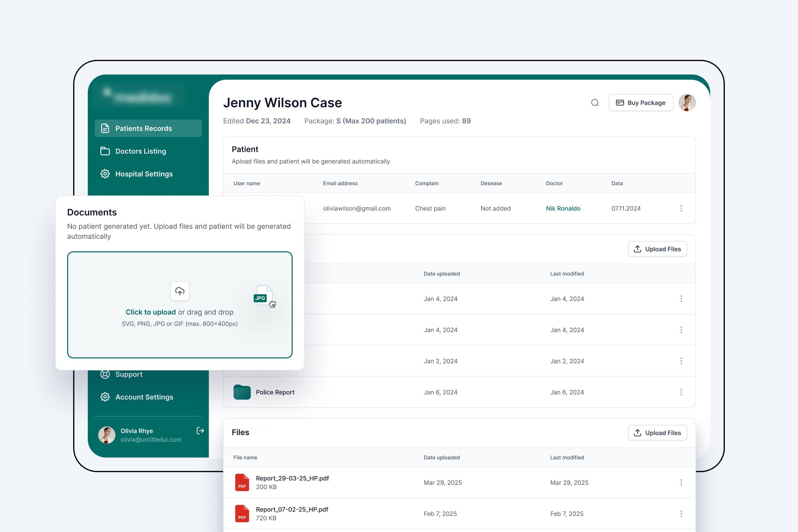Screen dimensions: 798x532
Task: Open options menu for Jenny Wilson patient row
Action: 681,208
